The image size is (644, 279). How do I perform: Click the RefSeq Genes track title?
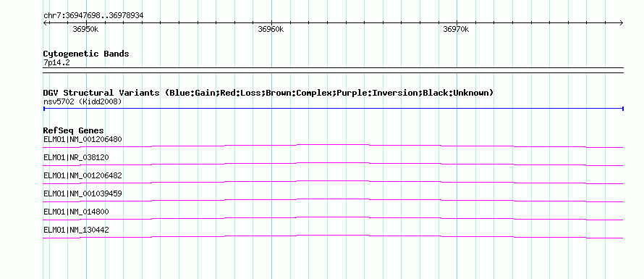click(74, 130)
